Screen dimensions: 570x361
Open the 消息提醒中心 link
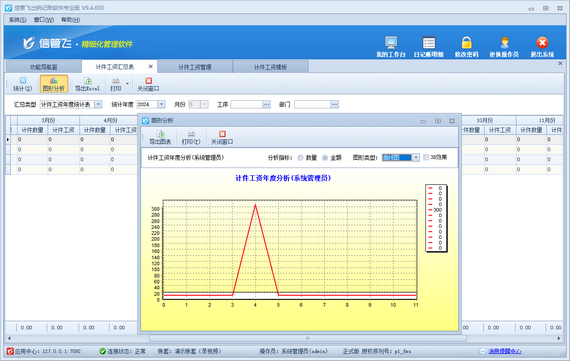pyautogui.click(x=504, y=351)
